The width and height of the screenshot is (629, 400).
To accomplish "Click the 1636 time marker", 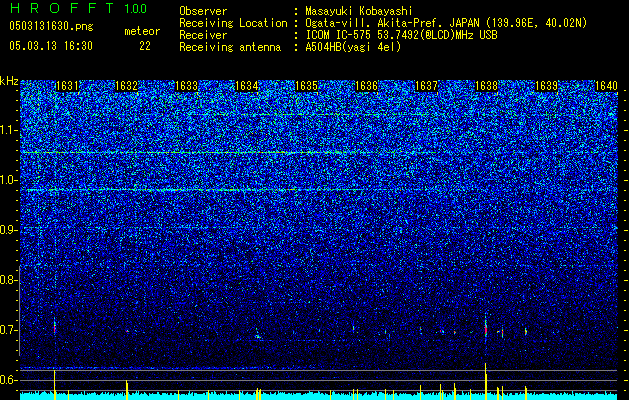I will 367,86.
